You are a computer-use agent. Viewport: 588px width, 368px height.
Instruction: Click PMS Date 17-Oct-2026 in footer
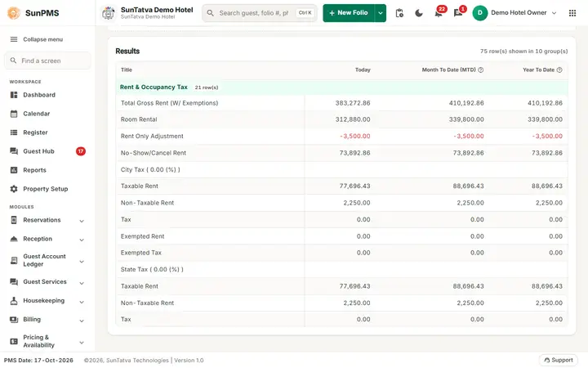coord(38,360)
